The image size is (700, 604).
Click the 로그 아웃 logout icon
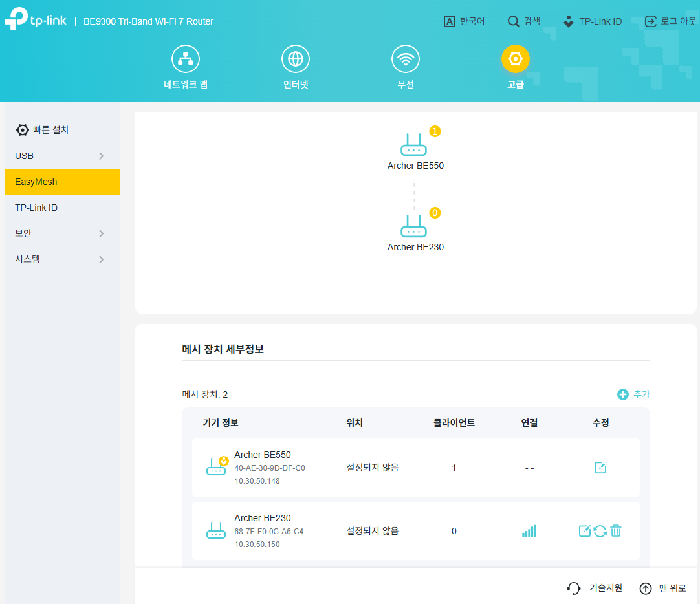click(x=650, y=21)
